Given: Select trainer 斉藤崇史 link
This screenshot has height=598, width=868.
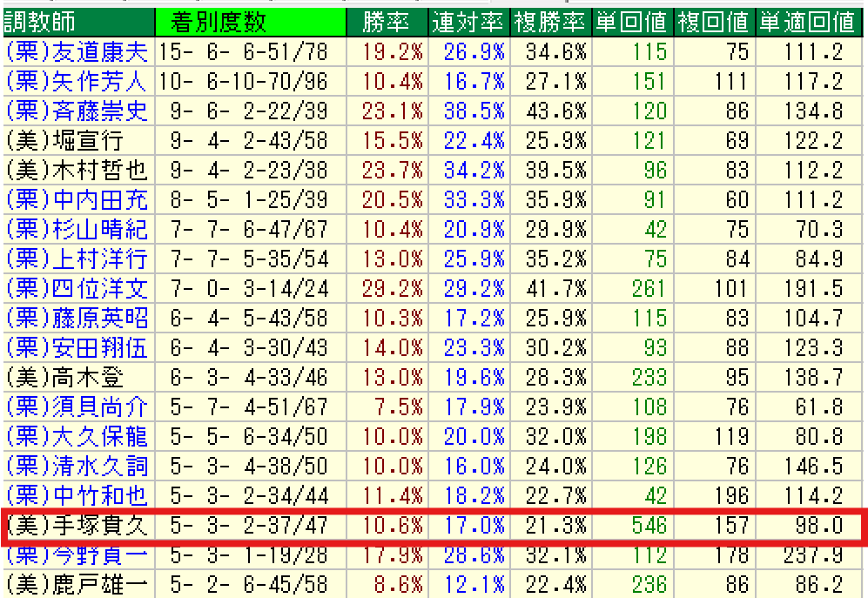Looking at the screenshot, I should tap(77, 111).
